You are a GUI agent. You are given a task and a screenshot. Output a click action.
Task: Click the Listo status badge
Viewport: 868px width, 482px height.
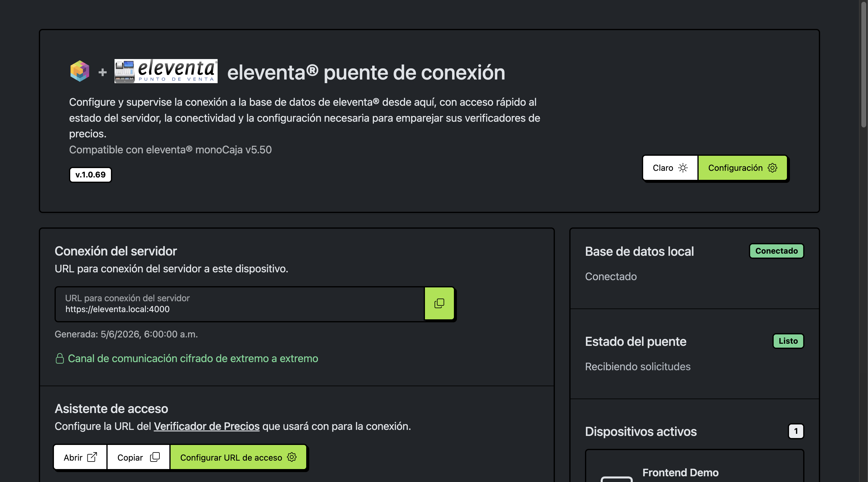(788, 341)
